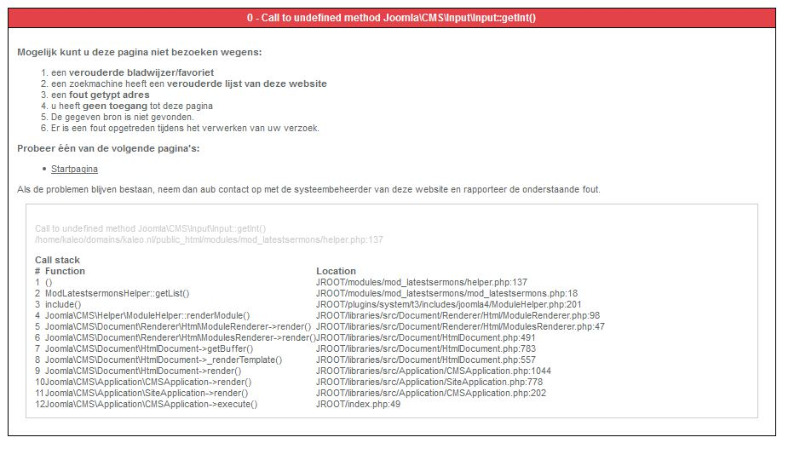Click location 'Html/ModuleRenderer.php:98'
This screenshot has height=454, width=800.
[x=458, y=316]
